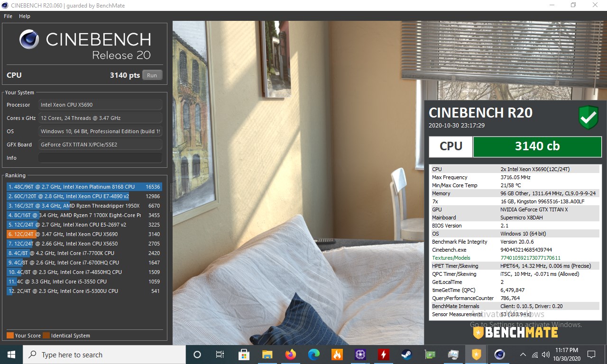Select ranking row Core i7-4850HQ CPU
Image resolution: width=607 pixels, height=364 pixels.
click(x=84, y=272)
